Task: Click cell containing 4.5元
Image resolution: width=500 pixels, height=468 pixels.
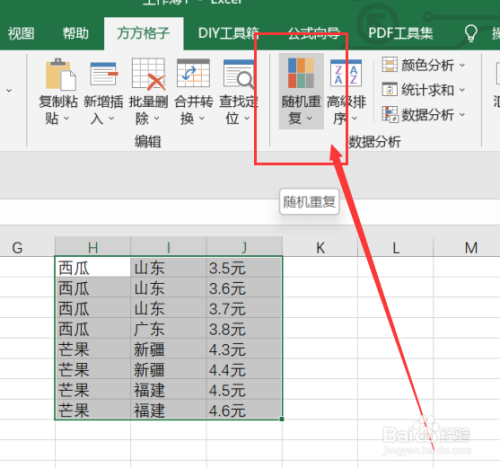Action: (x=244, y=390)
